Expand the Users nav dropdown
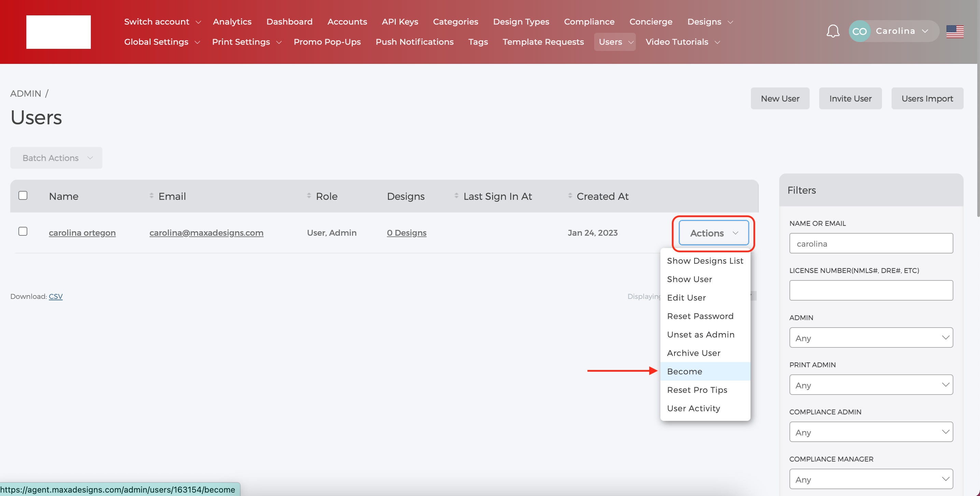Image resolution: width=980 pixels, height=496 pixels. click(x=614, y=42)
